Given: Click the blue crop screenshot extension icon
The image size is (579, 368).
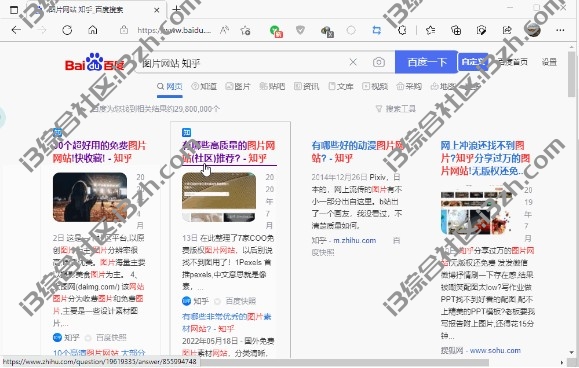Looking at the screenshot, I should coord(376,30).
